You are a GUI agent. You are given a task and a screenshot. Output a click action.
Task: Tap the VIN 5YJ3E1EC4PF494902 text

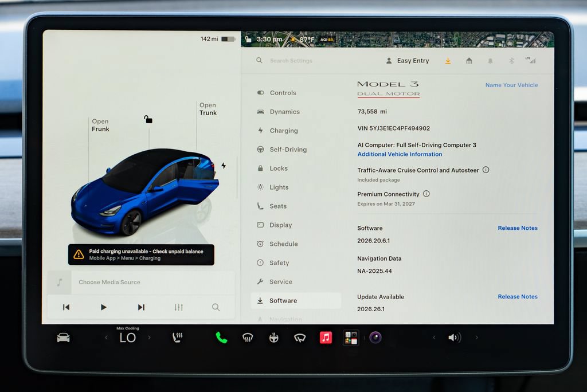[x=393, y=128]
